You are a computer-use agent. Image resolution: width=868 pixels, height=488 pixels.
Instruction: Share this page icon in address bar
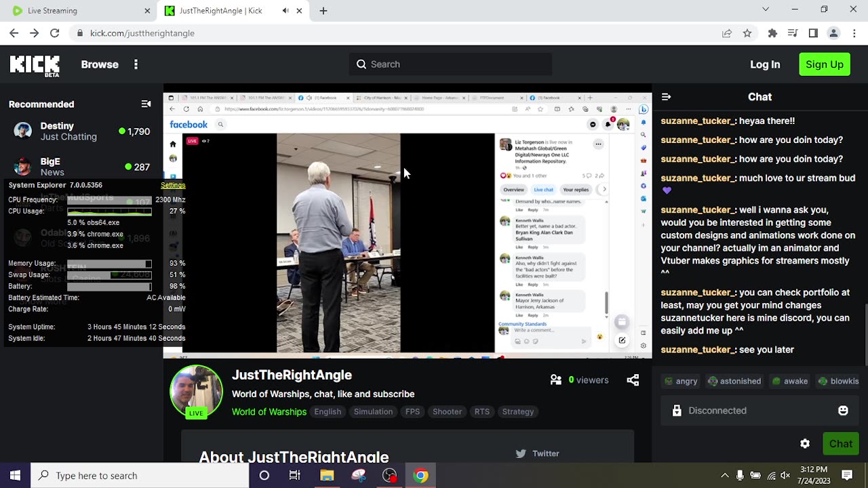727,33
